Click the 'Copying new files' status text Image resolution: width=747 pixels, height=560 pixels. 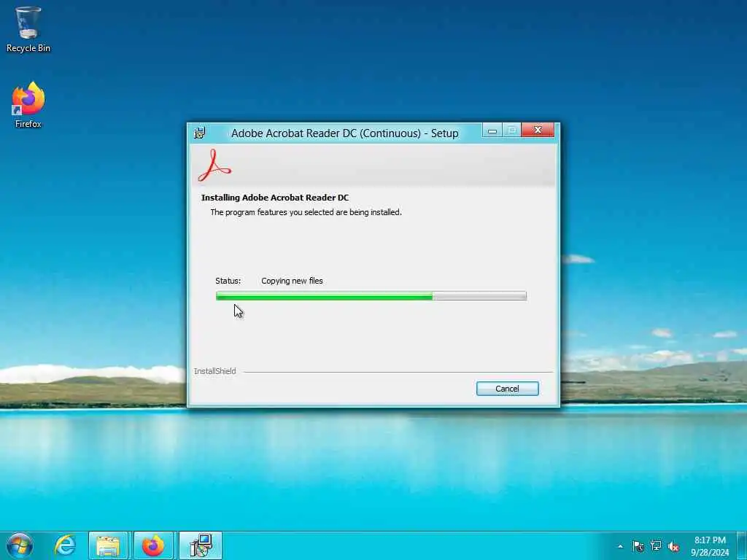tap(292, 281)
